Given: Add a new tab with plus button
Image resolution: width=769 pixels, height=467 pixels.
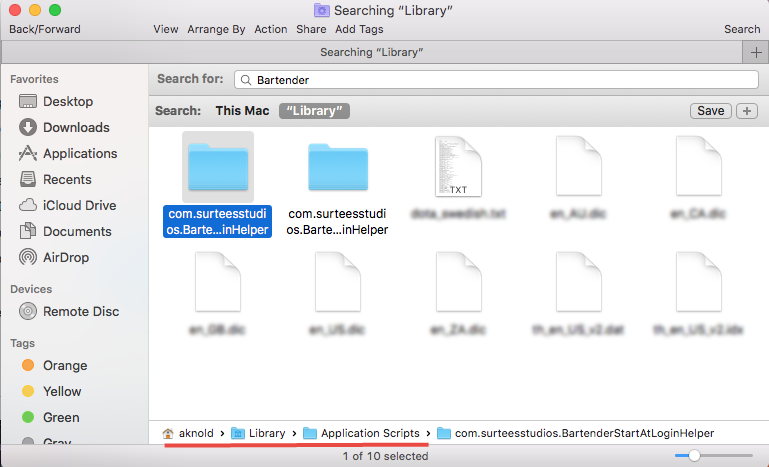Looking at the screenshot, I should [756, 52].
